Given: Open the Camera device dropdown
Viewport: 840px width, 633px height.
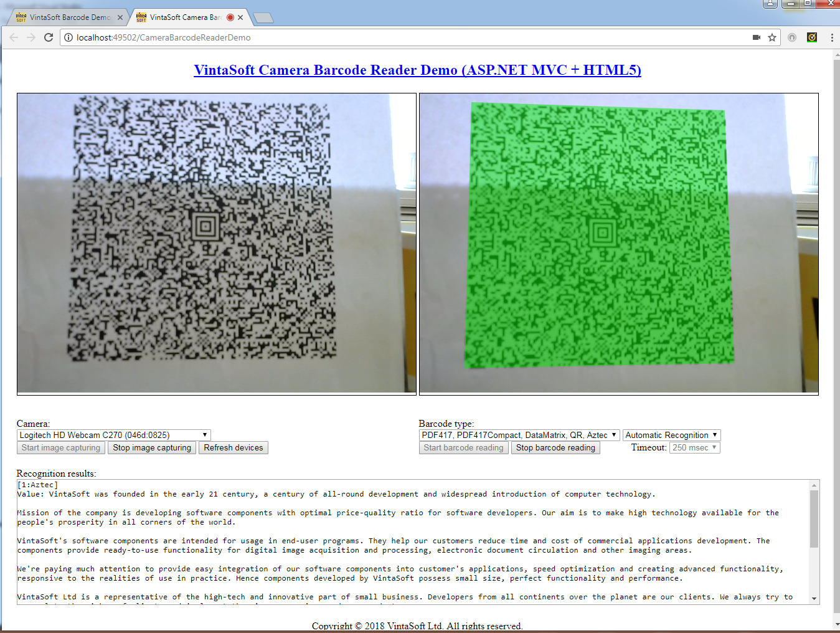Looking at the screenshot, I should click(x=113, y=435).
